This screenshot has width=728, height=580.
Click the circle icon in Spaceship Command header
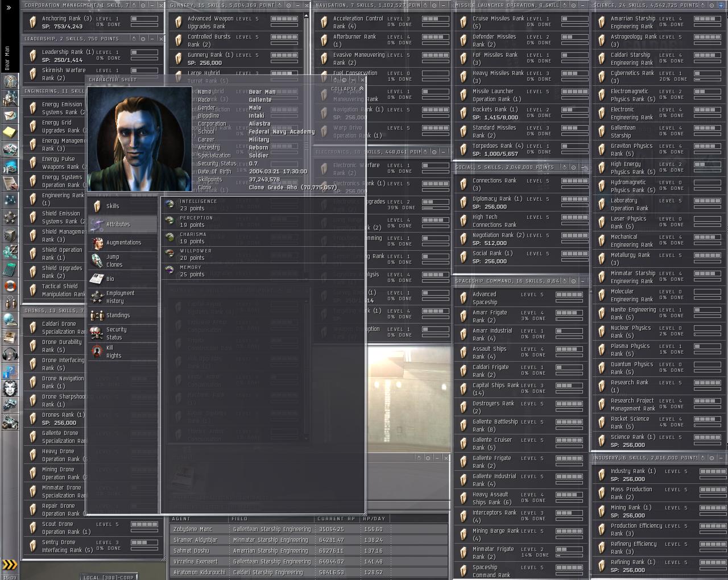573,281
